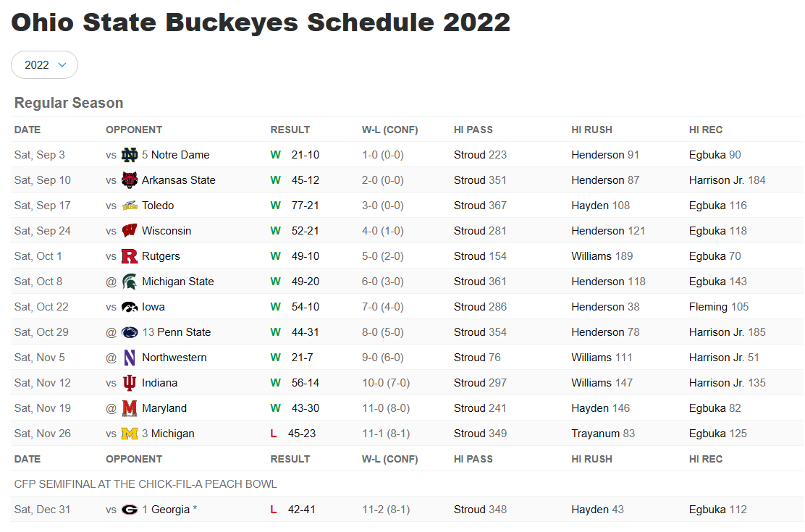The height and width of the screenshot is (532, 805).
Task: Open the 45-23 Michigan game result
Action: point(302,434)
